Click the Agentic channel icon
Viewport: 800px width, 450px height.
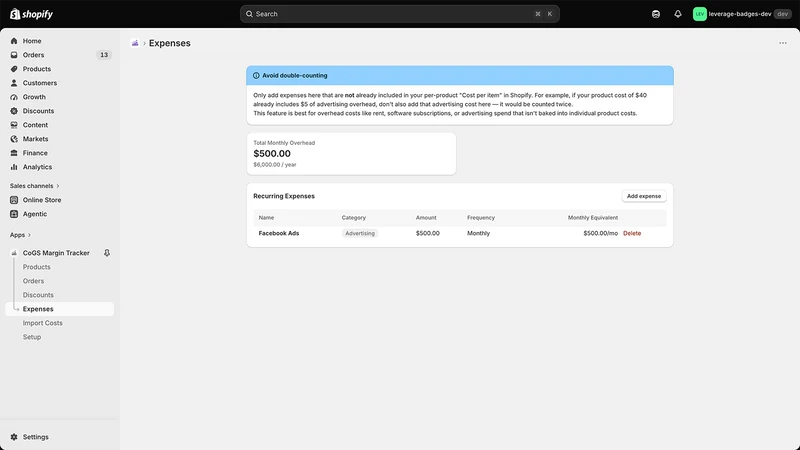click(x=14, y=214)
